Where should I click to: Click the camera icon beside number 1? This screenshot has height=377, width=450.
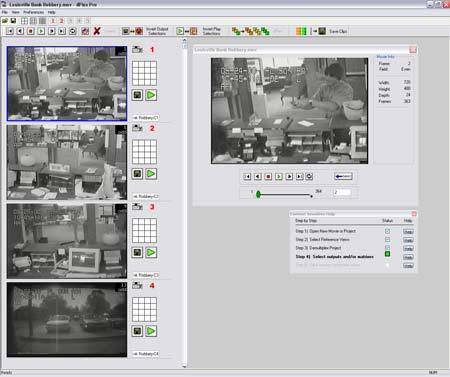[137, 49]
